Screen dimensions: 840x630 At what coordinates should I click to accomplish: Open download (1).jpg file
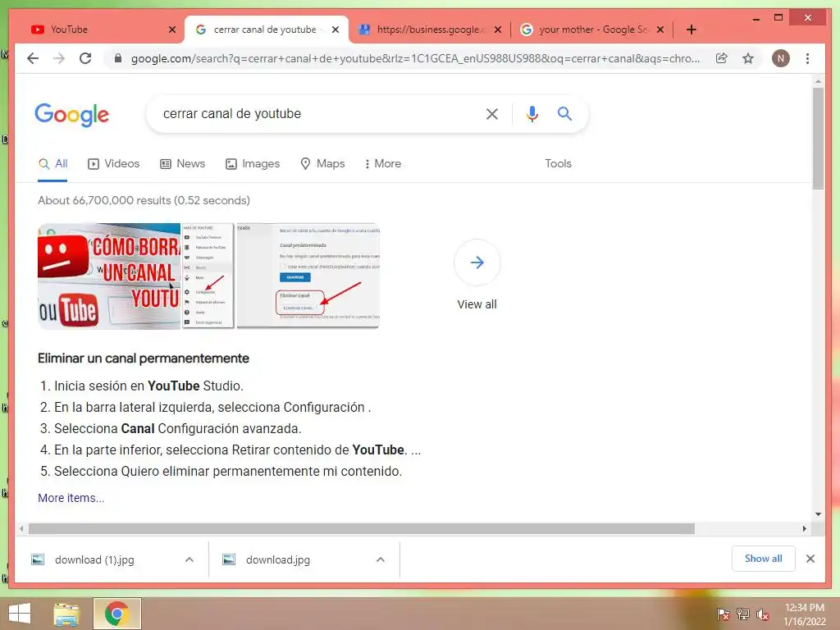[94, 559]
